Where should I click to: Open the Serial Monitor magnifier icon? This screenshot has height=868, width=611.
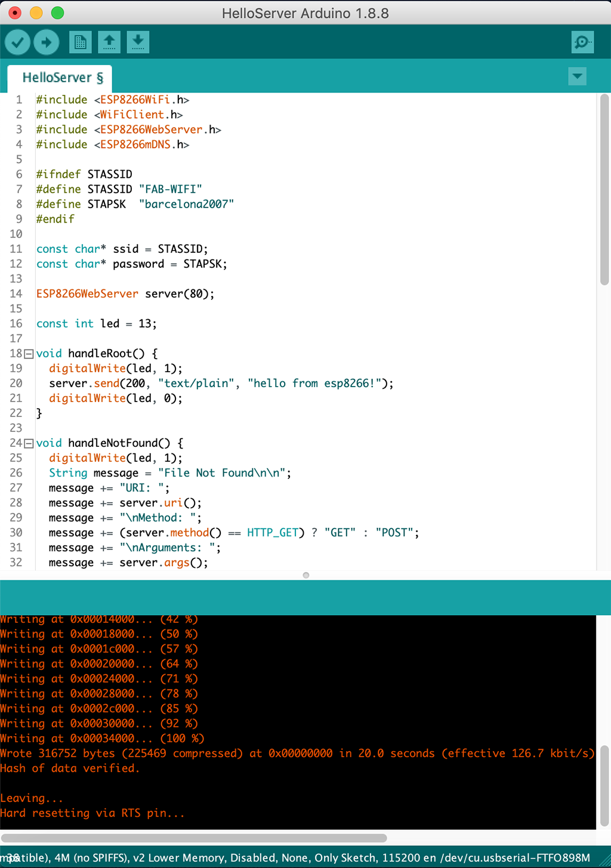(x=582, y=42)
